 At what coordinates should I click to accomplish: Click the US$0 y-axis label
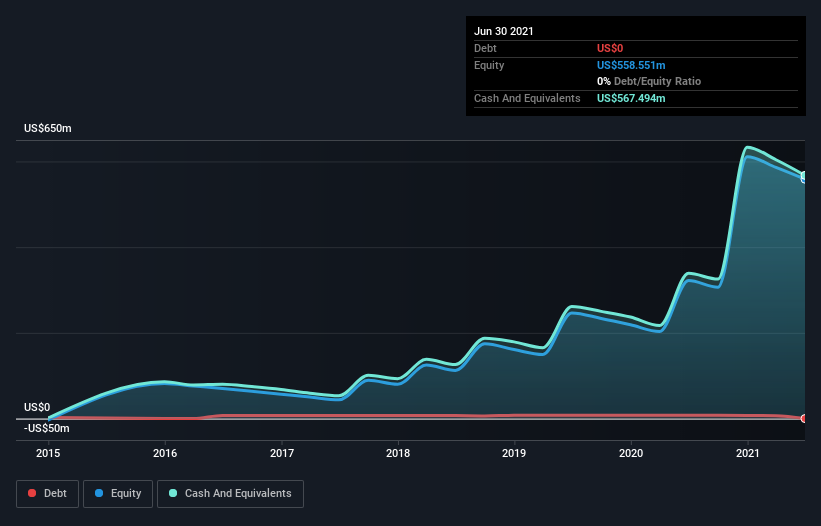coord(37,407)
